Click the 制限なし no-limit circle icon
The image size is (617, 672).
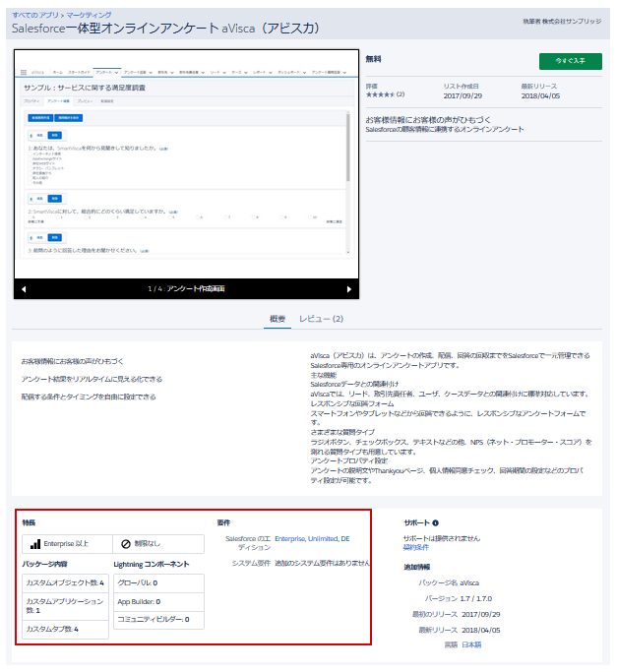[126, 543]
